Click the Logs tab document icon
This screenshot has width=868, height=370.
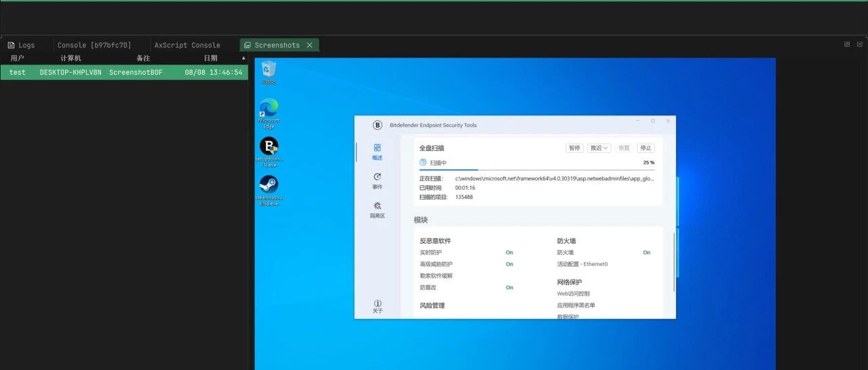11,45
